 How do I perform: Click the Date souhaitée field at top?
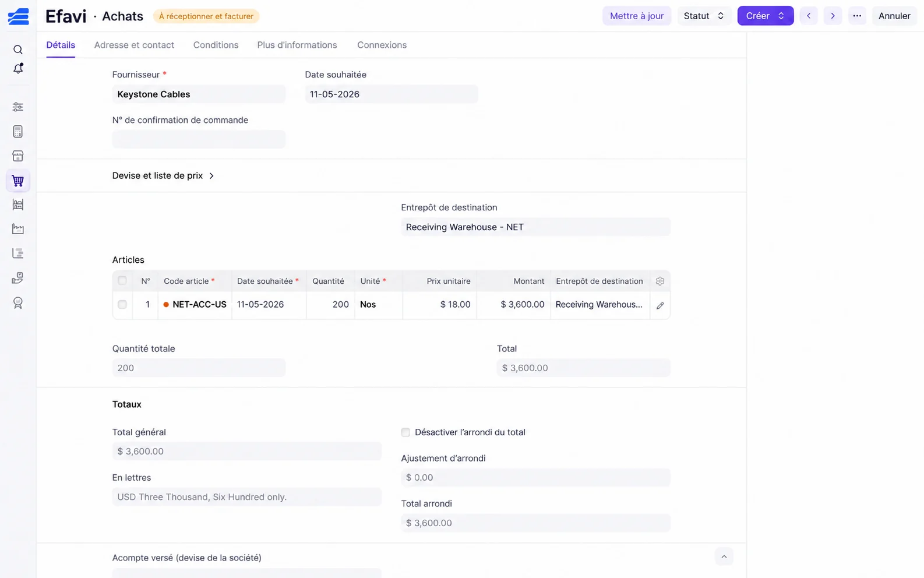(x=392, y=94)
